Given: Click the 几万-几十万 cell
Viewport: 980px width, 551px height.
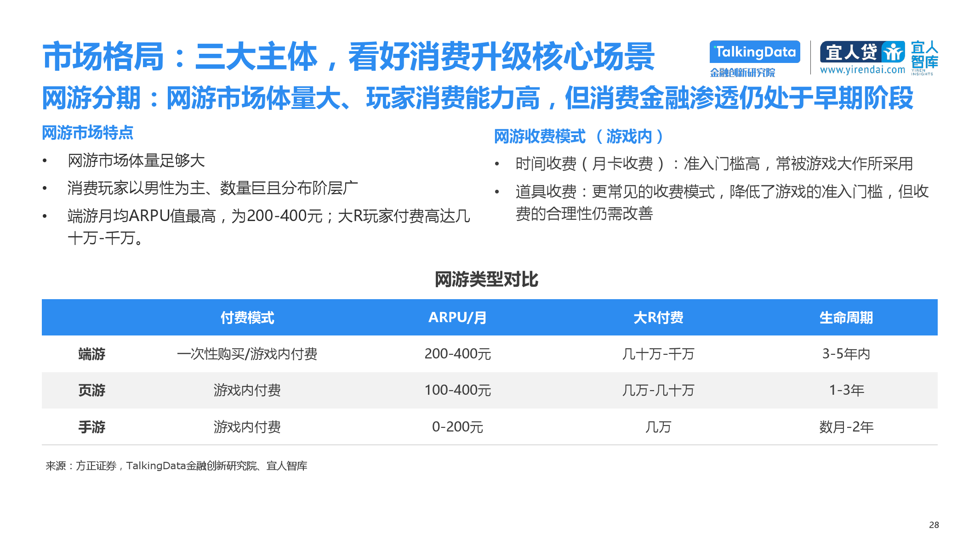Looking at the screenshot, I should (x=658, y=390).
